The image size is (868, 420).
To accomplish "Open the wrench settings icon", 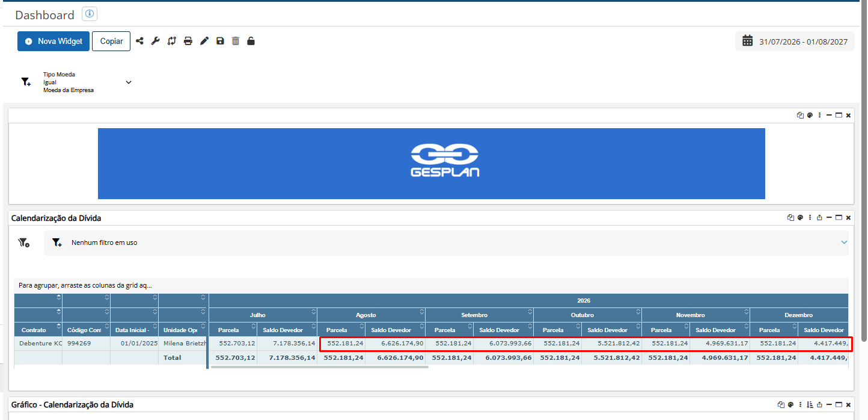I will tap(155, 41).
